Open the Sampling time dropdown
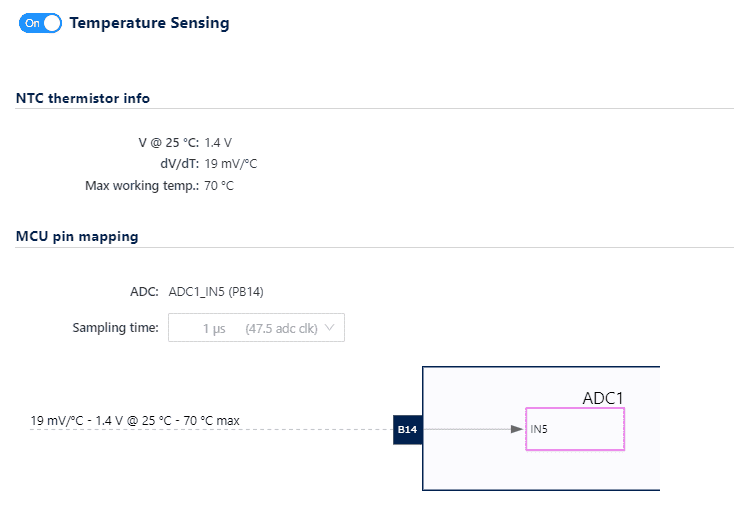This screenshot has width=734, height=520. [x=256, y=328]
